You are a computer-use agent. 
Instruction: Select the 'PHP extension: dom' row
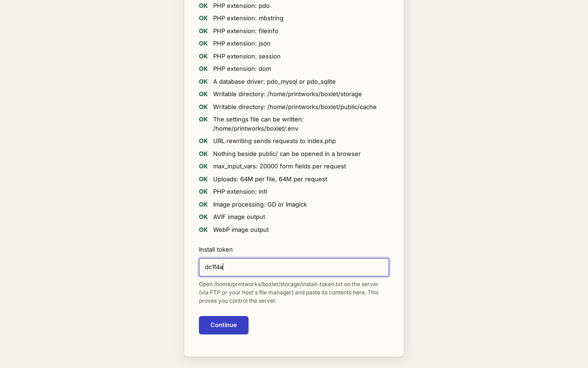pyautogui.click(x=294, y=69)
